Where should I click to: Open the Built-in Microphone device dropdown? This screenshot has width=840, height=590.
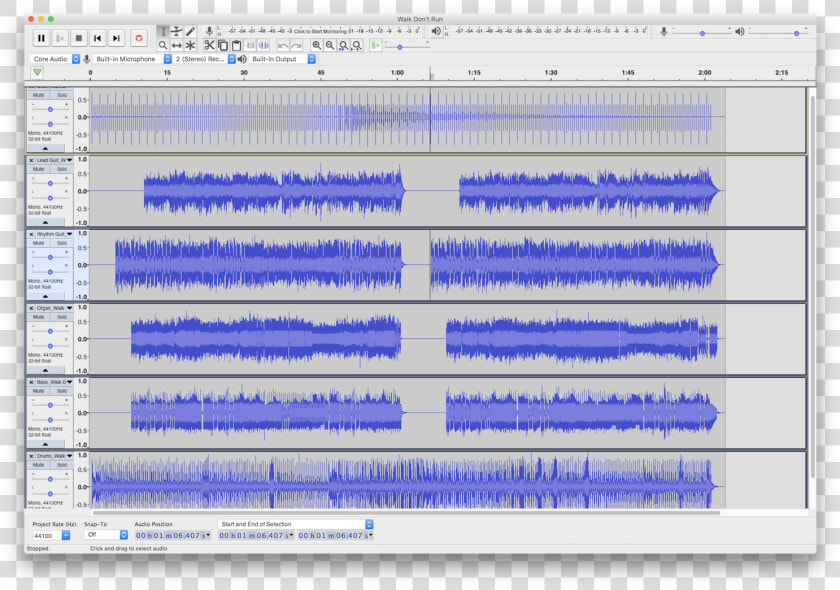click(x=132, y=59)
